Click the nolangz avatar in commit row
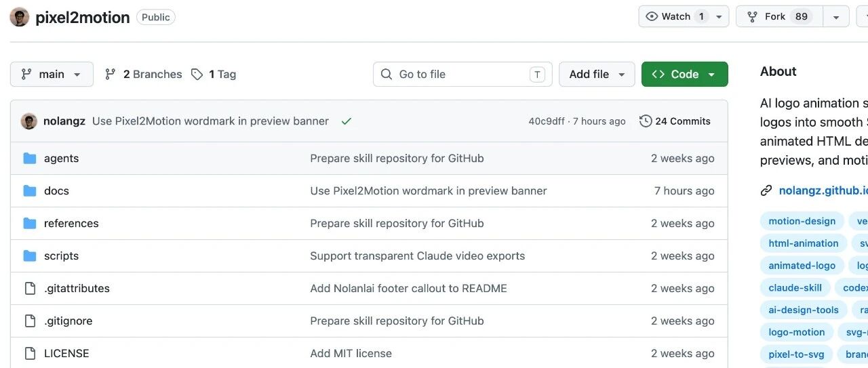This screenshot has width=868, height=368. coord(29,121)
